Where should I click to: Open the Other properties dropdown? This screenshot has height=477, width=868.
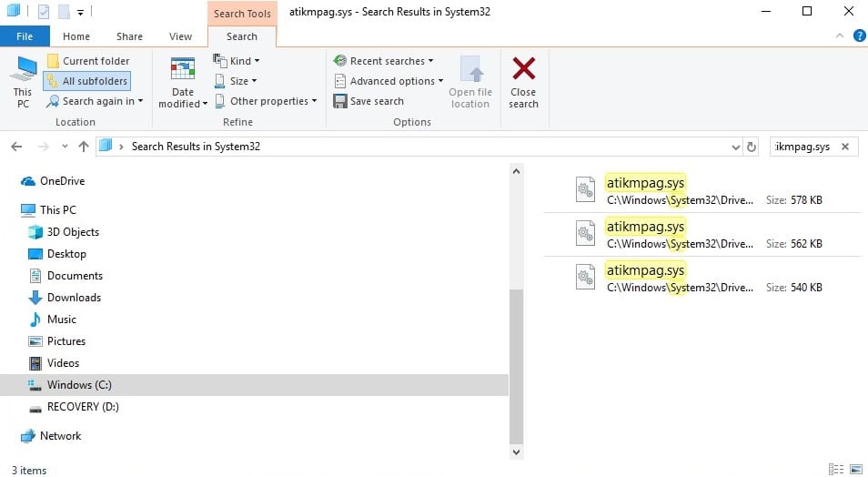pyautogui.click(x=265, y=101)
